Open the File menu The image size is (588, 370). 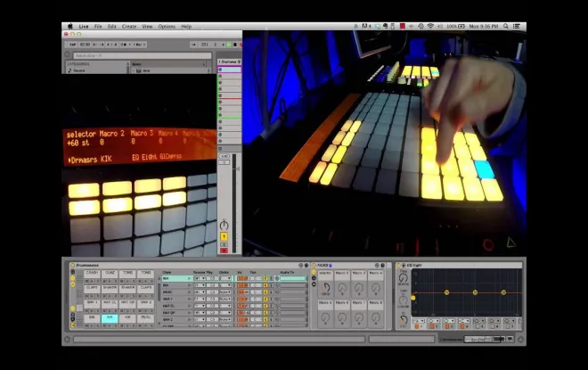click(98, 26)
